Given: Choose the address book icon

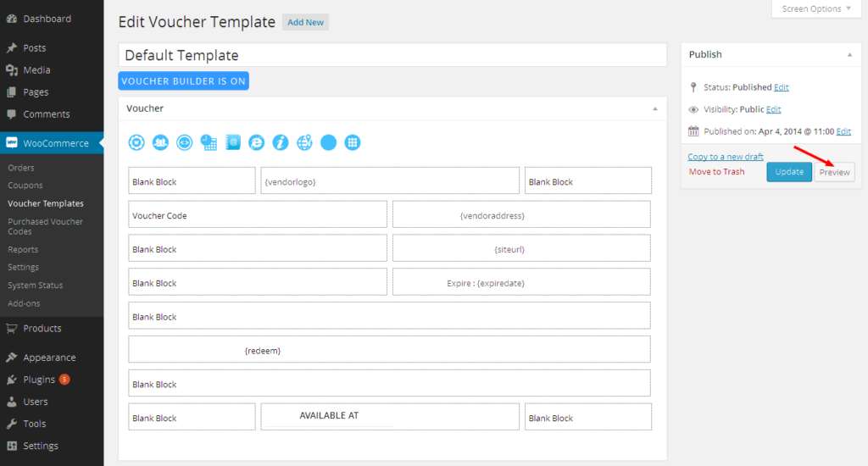Looking at the screenshot, I should (232, 142).
